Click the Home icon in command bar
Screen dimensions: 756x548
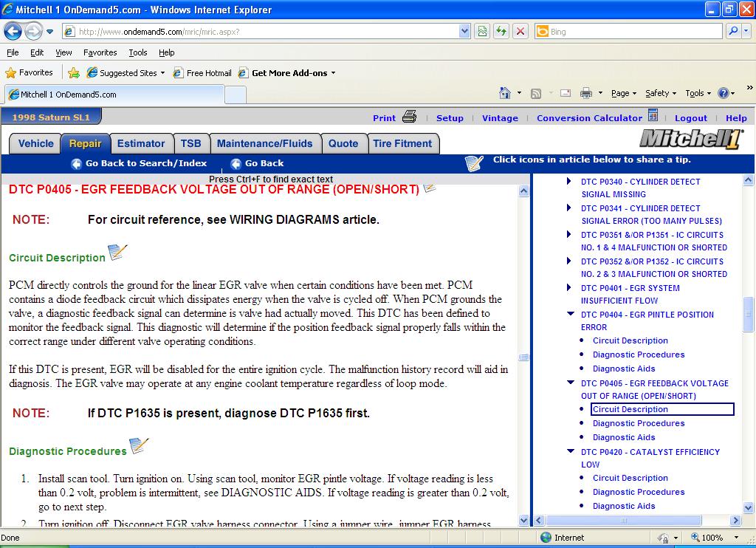(x=505, y=93)
